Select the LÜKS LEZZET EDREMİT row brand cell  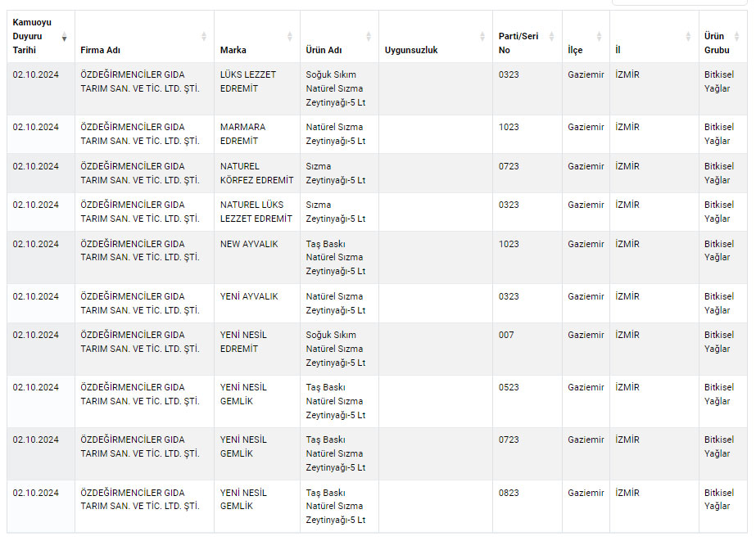click(x=248, y=81)
